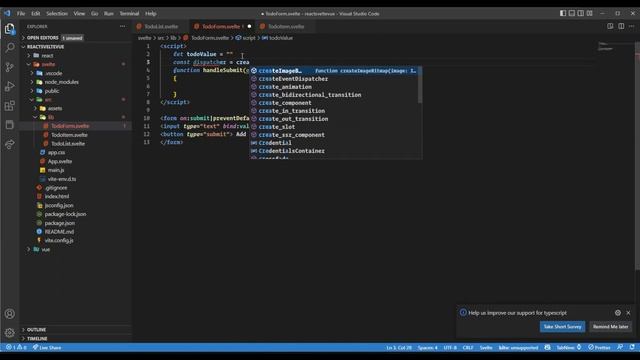This screenshot has height=360, width=640.
Task: Expand the .vscode folder
Action: coord(77,73)
